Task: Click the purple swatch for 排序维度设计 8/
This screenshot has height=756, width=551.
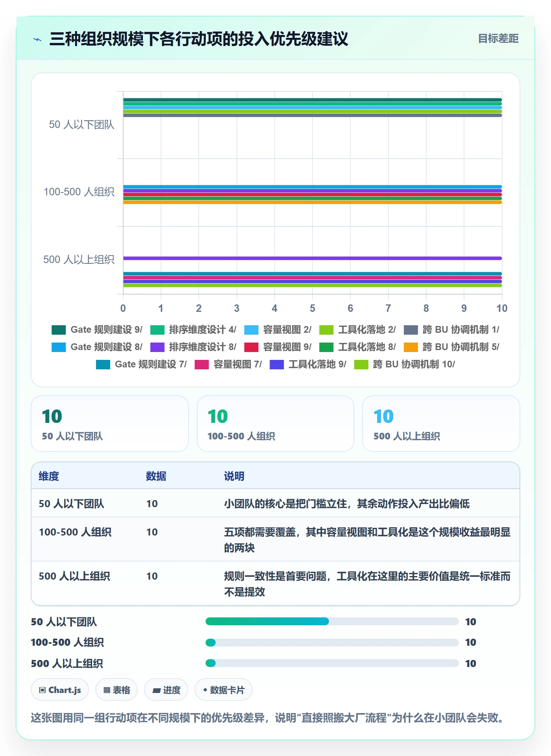Action: tap(157, 347)
